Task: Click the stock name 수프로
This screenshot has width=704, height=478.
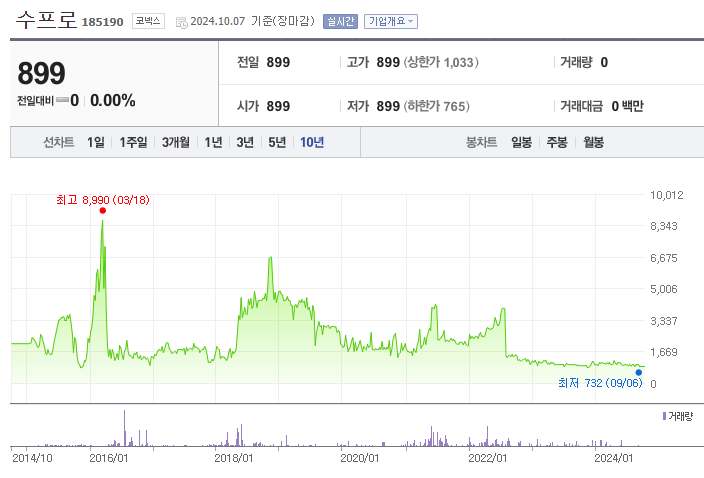Action: click(x=46, y=20)
